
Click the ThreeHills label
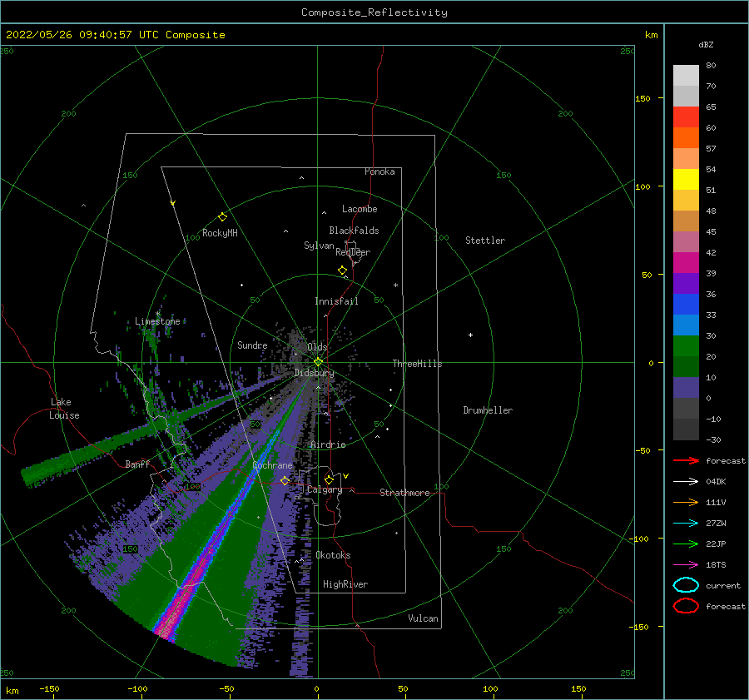point(418,364)
